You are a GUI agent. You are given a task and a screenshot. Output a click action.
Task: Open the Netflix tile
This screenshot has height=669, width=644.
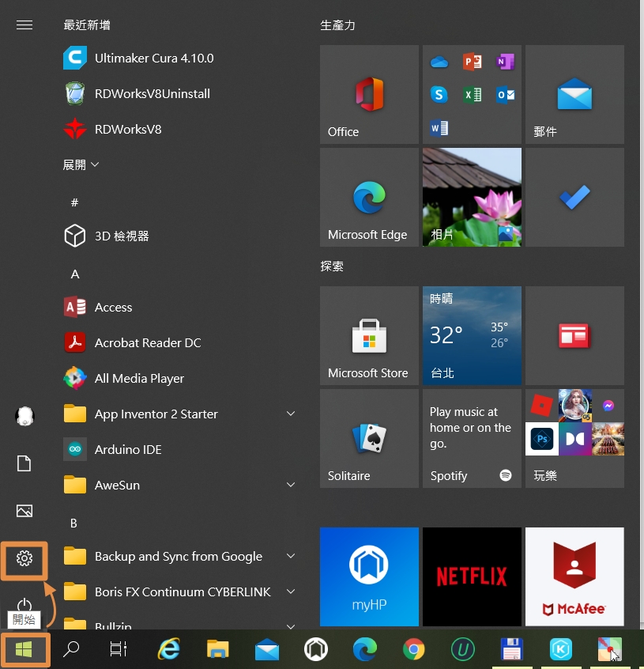pos(472,576)
